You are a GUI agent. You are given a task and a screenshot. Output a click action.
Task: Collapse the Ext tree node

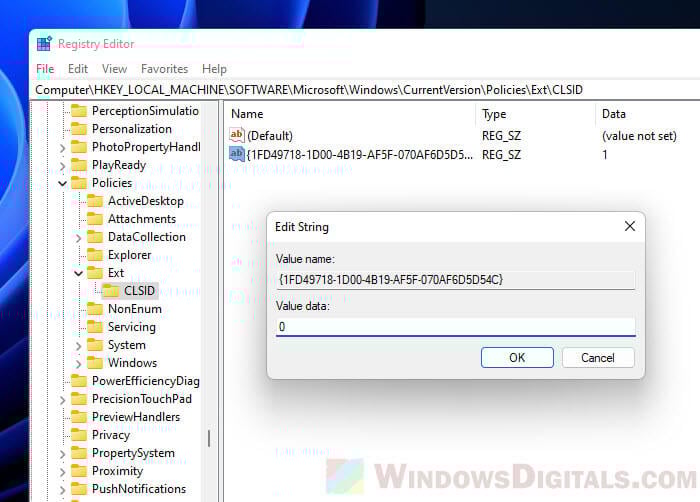pos(79,273)
